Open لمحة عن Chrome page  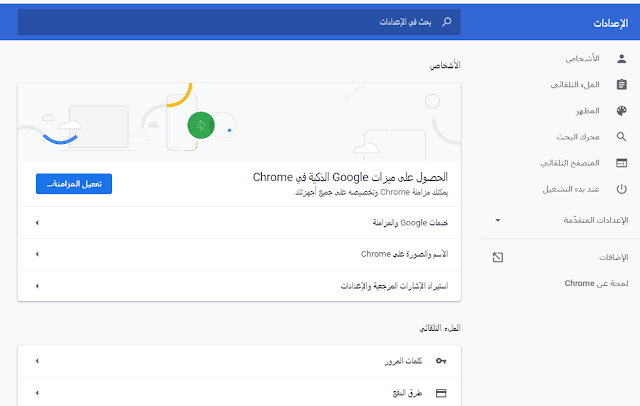[596, 283]
